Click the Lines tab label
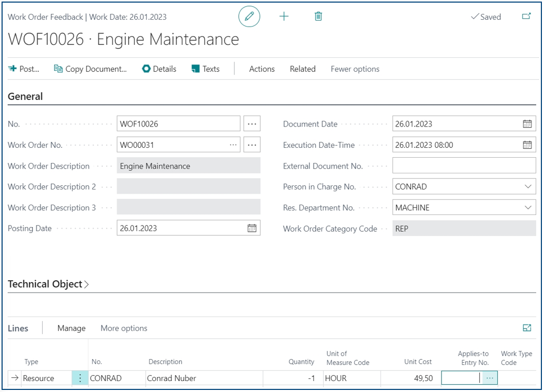 coord(18,328)
